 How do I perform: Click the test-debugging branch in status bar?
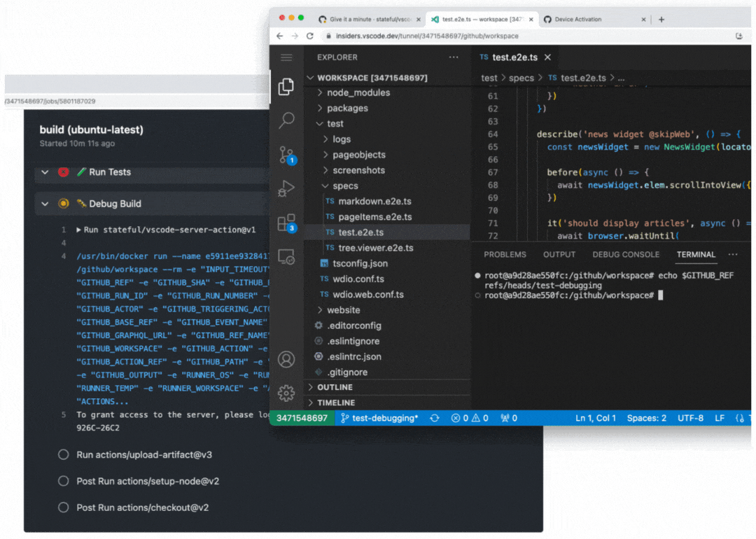(378, 418)
